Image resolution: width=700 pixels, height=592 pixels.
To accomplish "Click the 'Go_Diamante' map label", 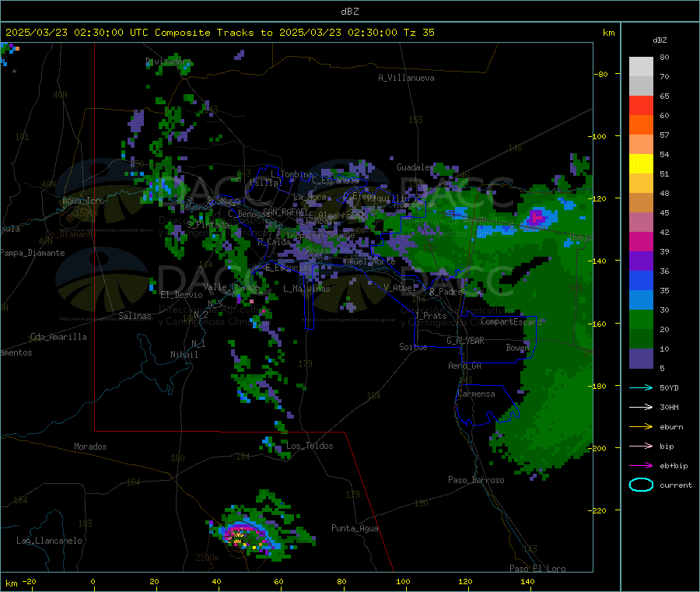I will coord(72,234).
